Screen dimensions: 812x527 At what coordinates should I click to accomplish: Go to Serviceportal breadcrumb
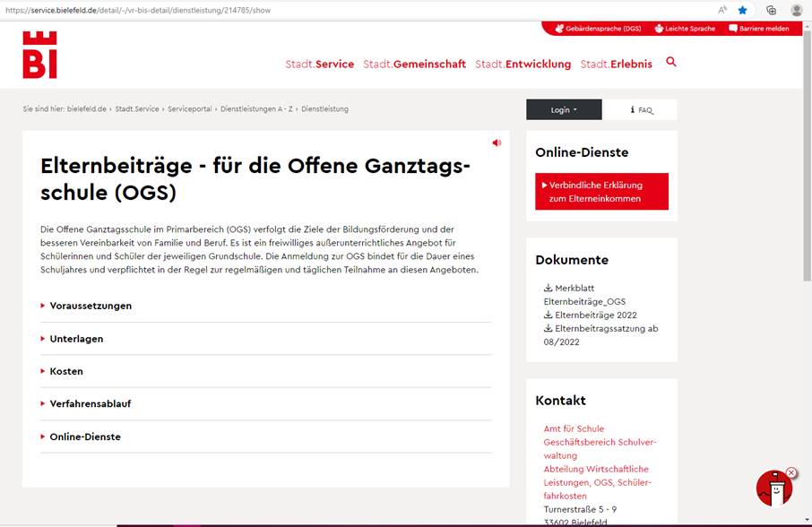pos(189,109)
